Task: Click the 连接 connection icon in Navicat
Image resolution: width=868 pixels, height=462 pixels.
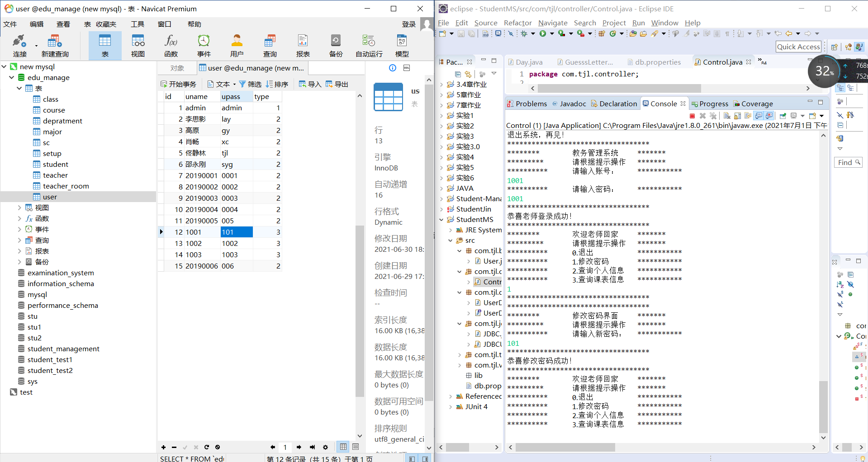Action: tap(19, 46)
